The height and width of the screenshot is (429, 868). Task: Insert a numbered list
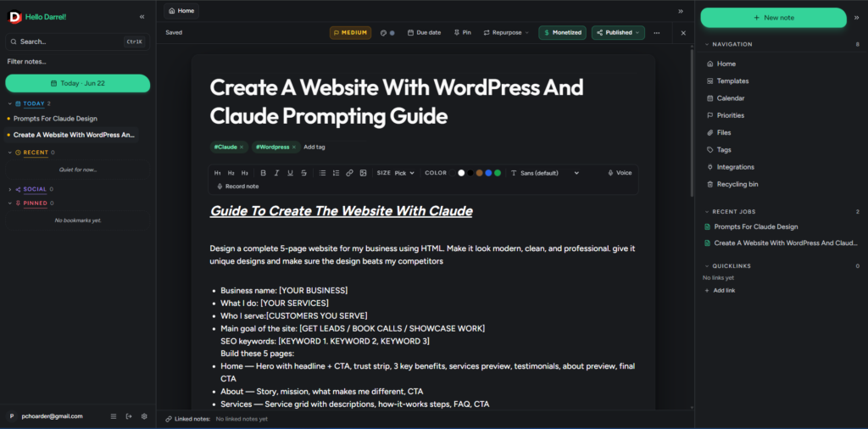pyautogui.click(x=336, y=173)
